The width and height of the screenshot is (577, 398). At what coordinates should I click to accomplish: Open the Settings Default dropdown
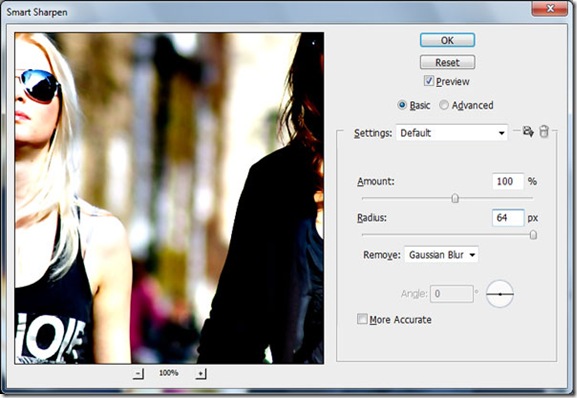click(x=452, y=133)
